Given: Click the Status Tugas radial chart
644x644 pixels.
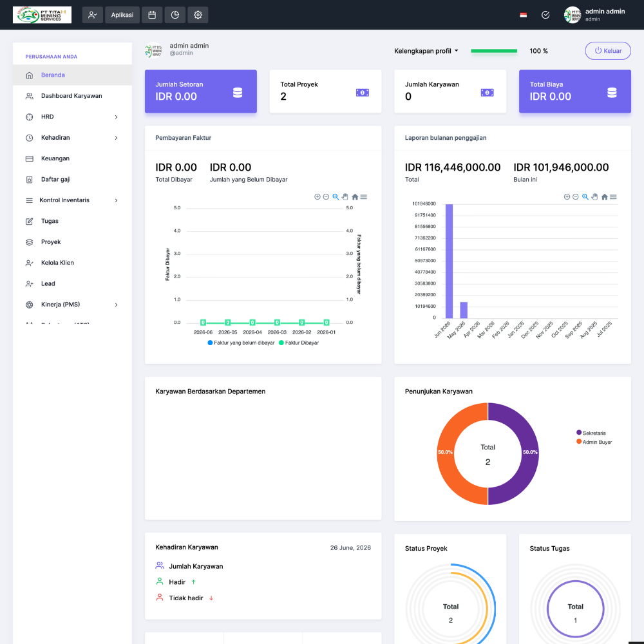Looking at the screenshot, I should click(575, 605).
